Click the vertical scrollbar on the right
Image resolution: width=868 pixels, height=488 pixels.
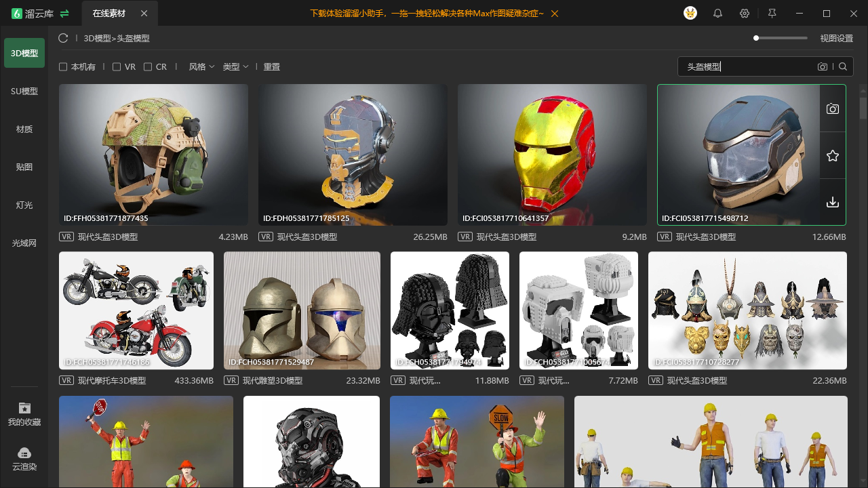(863, 108)
